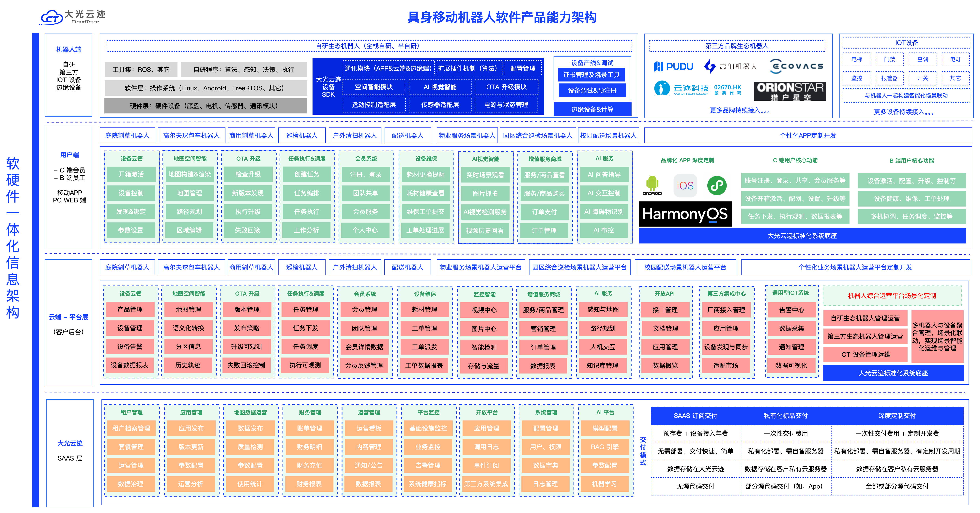Click 多机协调、任务调度、监控等 box
This screenshot has width=980, height=513.
coord(911,216)
